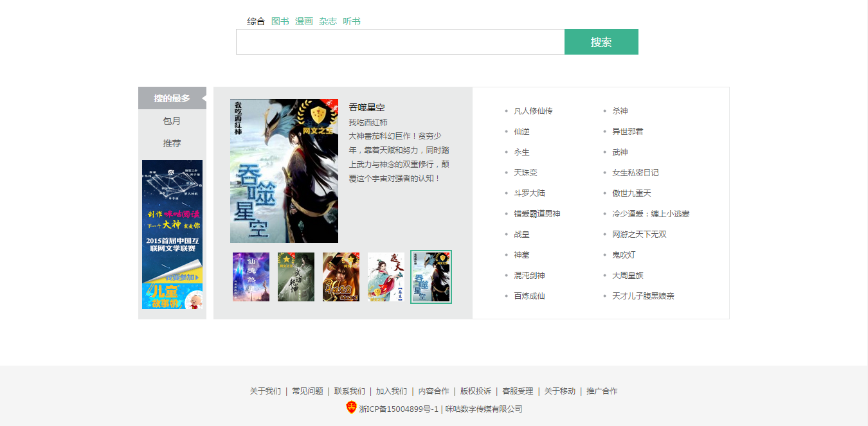Open 混沌剑神 from the list
Viewport: 868px width, 426px height.
(529, 276)
